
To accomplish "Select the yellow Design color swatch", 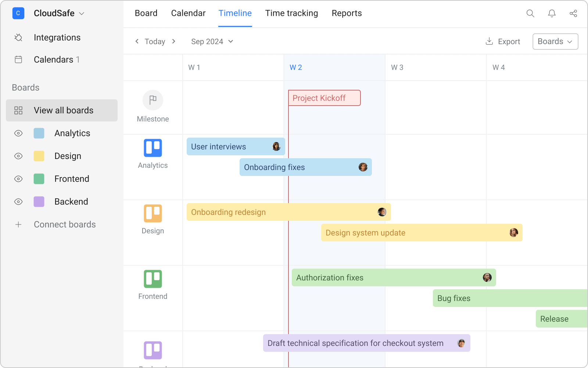I will pyautogui.click(x=39, y=156).
